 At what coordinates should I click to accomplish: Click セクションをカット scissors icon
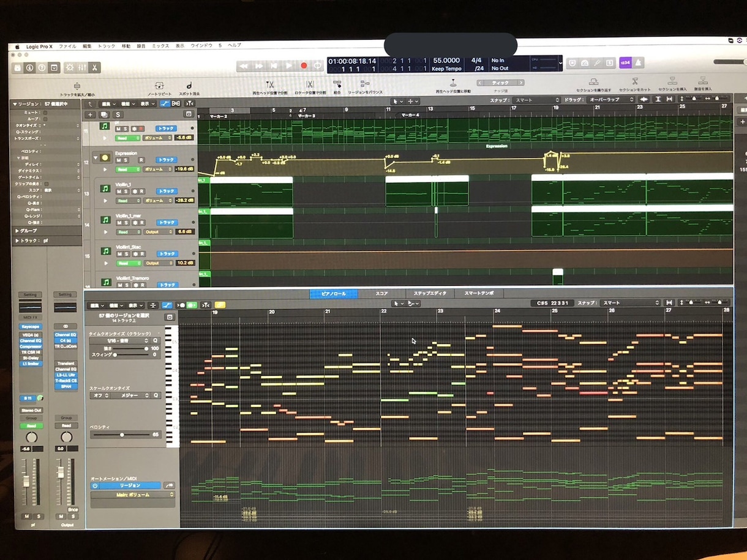[x=635, y=81]
